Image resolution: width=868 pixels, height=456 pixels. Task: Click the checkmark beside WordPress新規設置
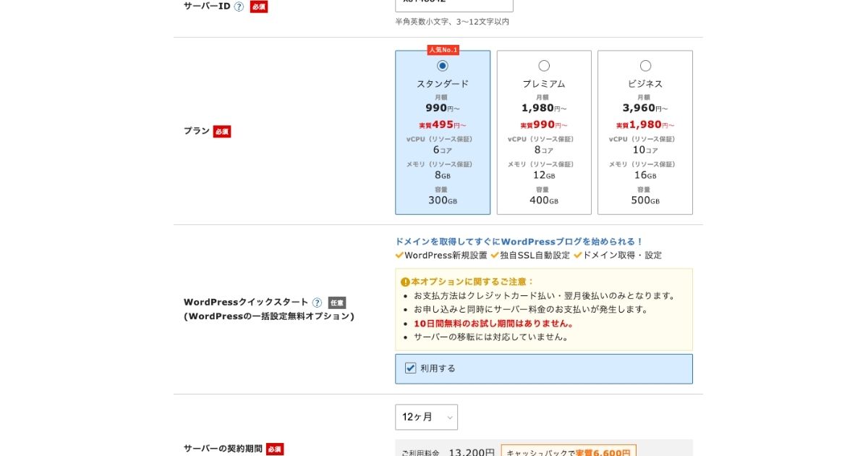399,255
